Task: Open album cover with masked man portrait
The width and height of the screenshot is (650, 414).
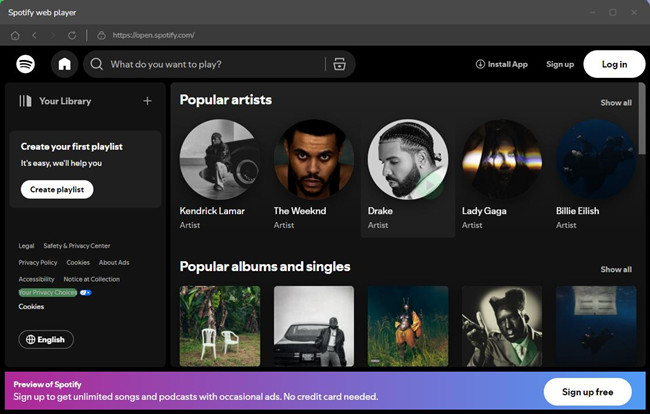Action: point(502,326)
